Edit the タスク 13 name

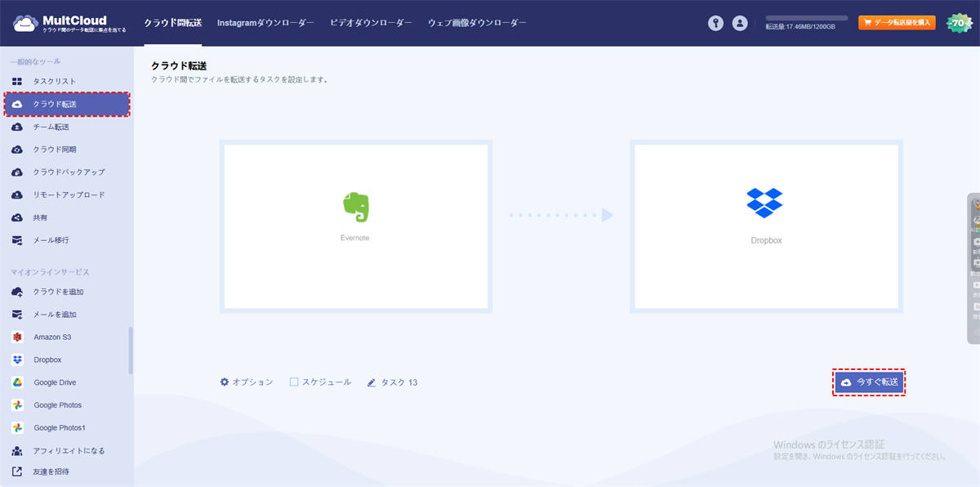click(x=399, y=382)
